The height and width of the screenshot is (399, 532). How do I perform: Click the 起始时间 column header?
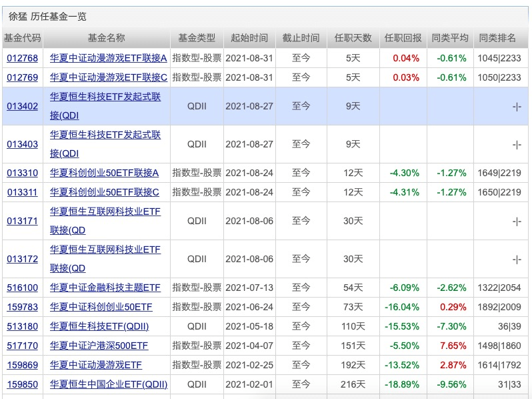point(249,38)
